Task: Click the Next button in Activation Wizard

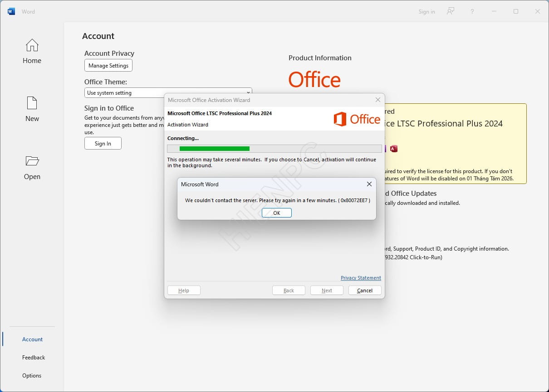Action: coord(327,290)
